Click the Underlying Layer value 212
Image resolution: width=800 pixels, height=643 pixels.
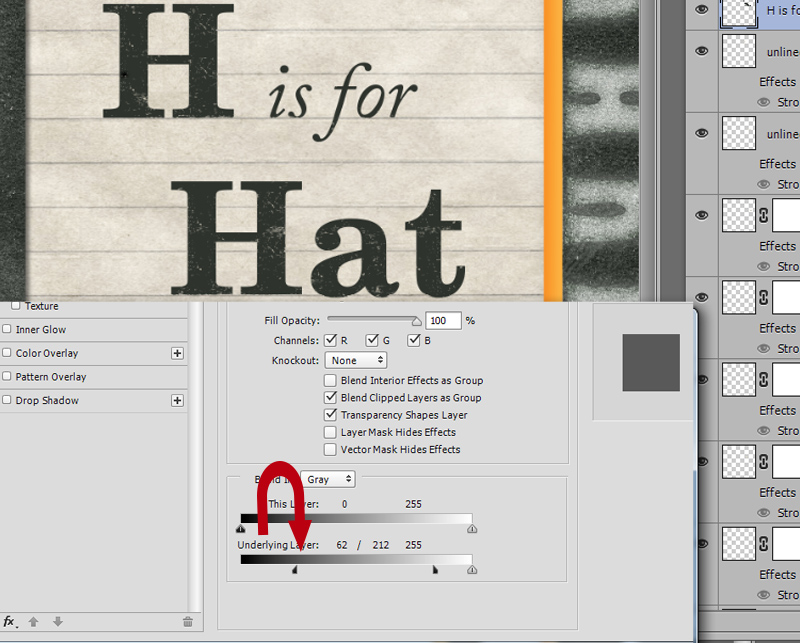(381, 545)
